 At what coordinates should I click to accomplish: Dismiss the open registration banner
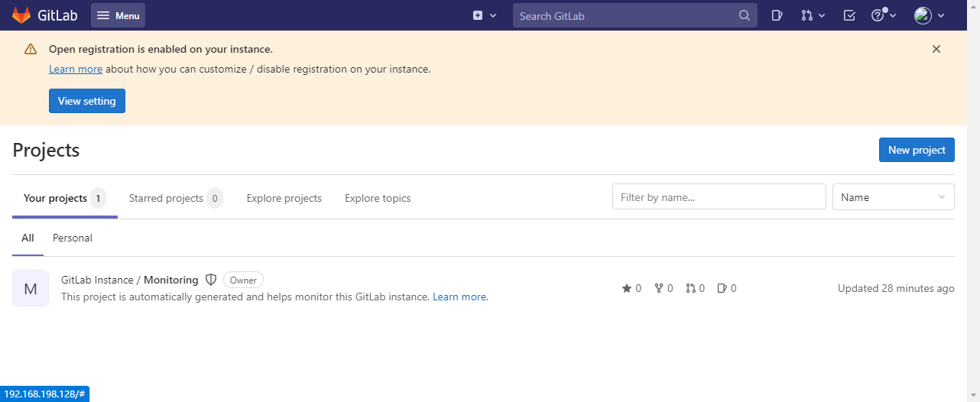(x=936, y=49)
